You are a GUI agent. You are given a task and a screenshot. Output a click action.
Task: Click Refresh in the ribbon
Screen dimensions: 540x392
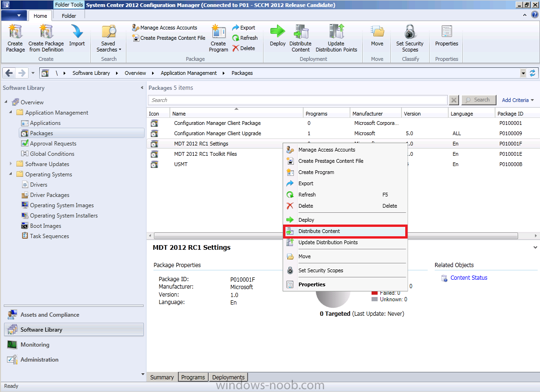(x=245, y=38)
